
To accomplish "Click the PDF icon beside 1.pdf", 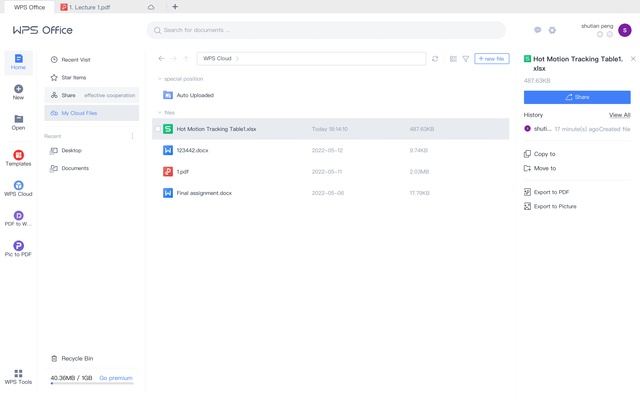I will point(168,171).
